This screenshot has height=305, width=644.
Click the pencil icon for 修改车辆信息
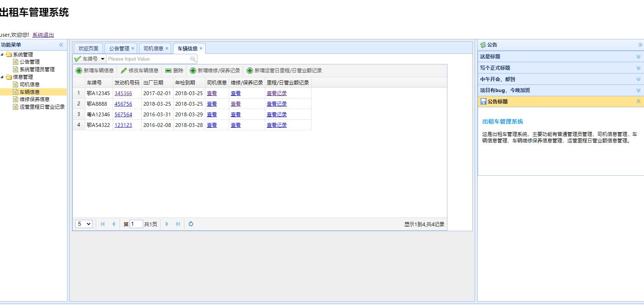click(123, 71)
